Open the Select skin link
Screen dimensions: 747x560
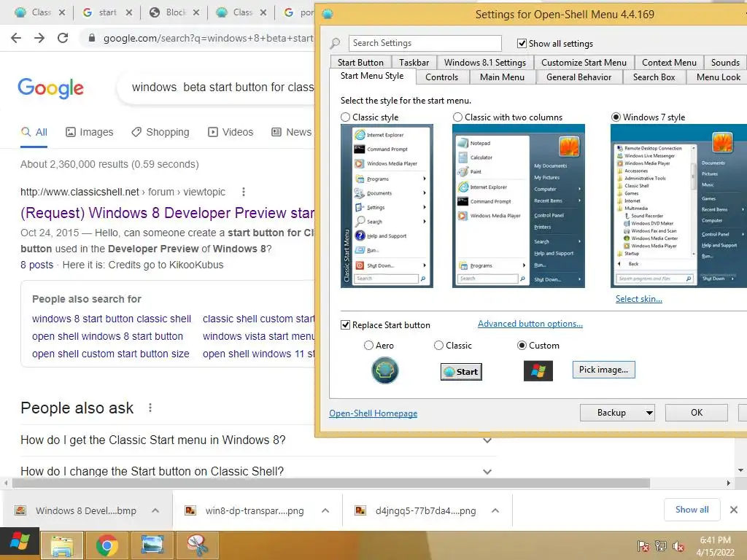(x=639, y=298)
